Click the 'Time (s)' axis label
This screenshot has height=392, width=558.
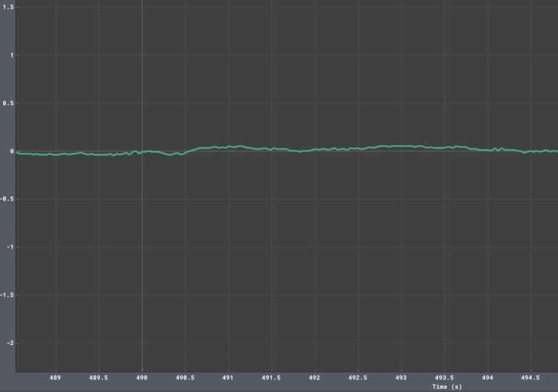pyautogui.click(x=447, y=387)
